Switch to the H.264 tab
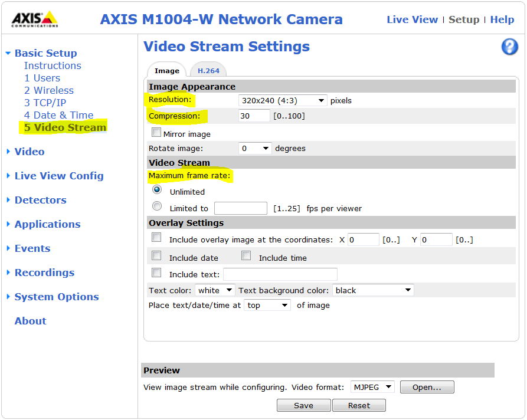The image size is (527, 420). (x=208, y=70)
